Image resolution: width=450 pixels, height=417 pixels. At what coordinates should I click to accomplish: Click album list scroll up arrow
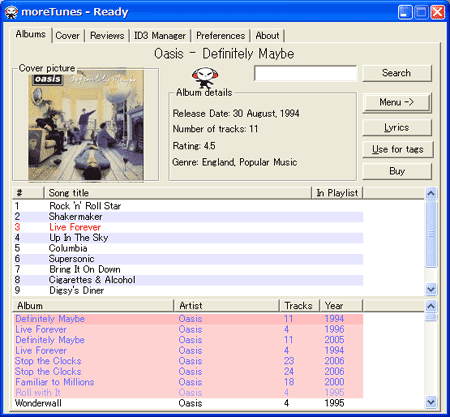pos(431,306)
